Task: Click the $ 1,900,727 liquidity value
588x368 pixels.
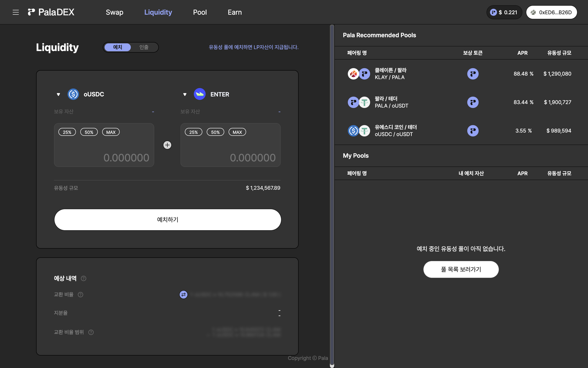Action: coord(557,102)
